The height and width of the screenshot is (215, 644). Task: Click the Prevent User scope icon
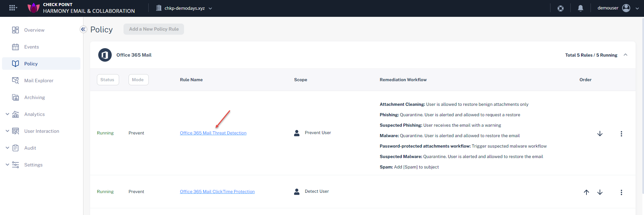tap(297, 133)
